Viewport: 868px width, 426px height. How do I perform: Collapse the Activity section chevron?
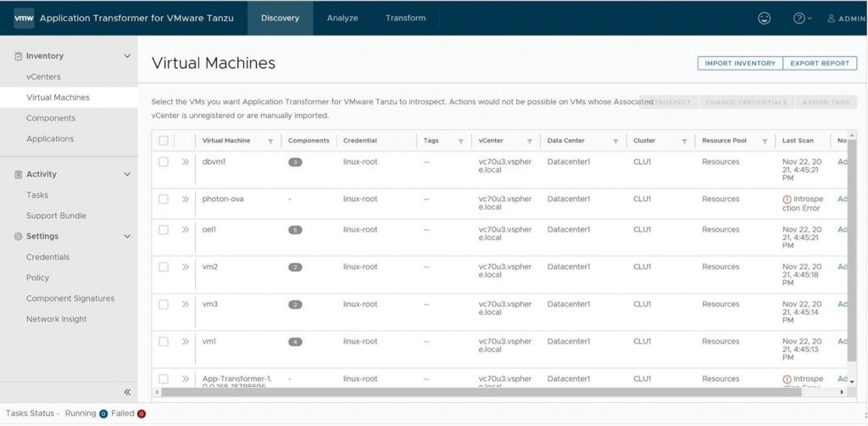click(127, 174)
